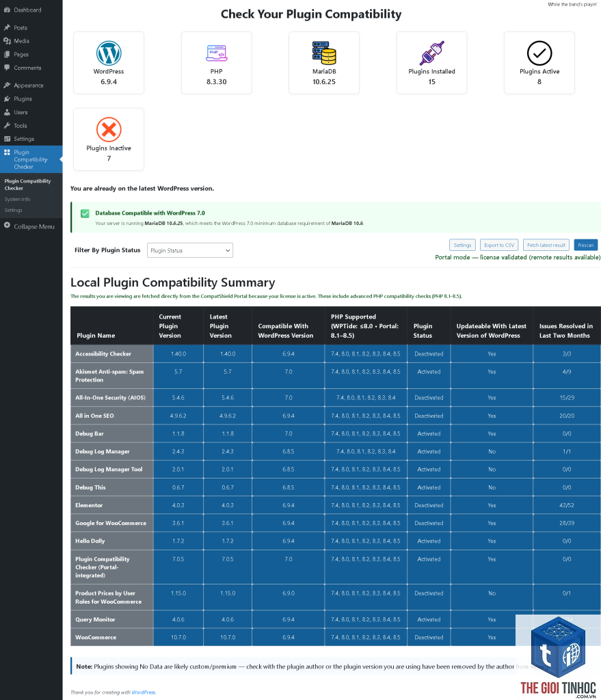Click the green database compatible check icon
The height and width of the screenshot is (700, 601).
pyautogui.click(x=85, y=213)
